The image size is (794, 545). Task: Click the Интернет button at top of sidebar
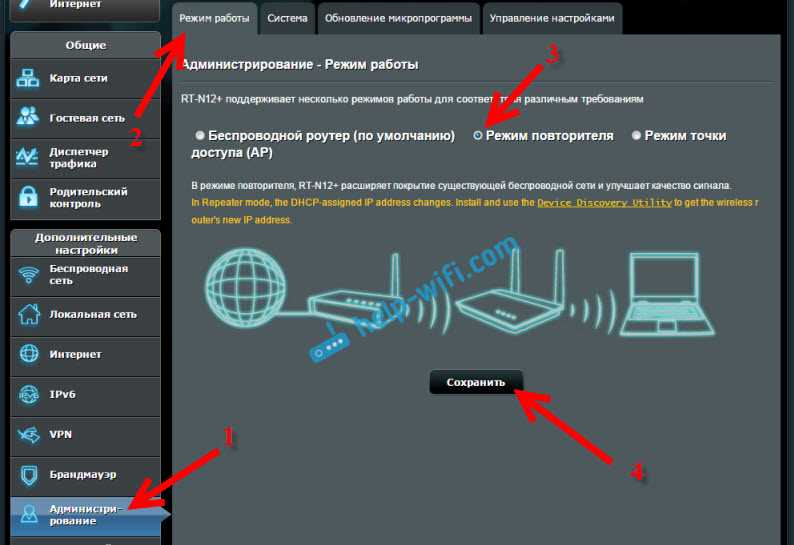tap(86, 9)
